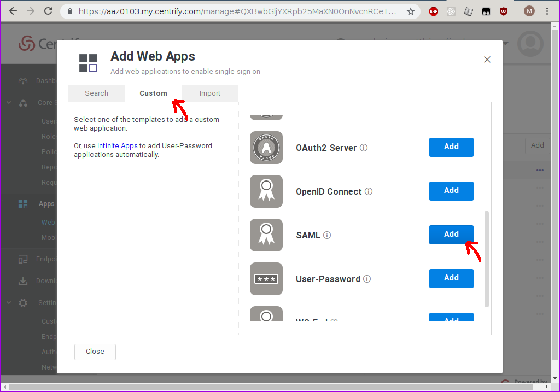Click the OpenID Connect ribbon icon
The height and width of the screenshot is (392, 560).
click(x=266, y=191)
